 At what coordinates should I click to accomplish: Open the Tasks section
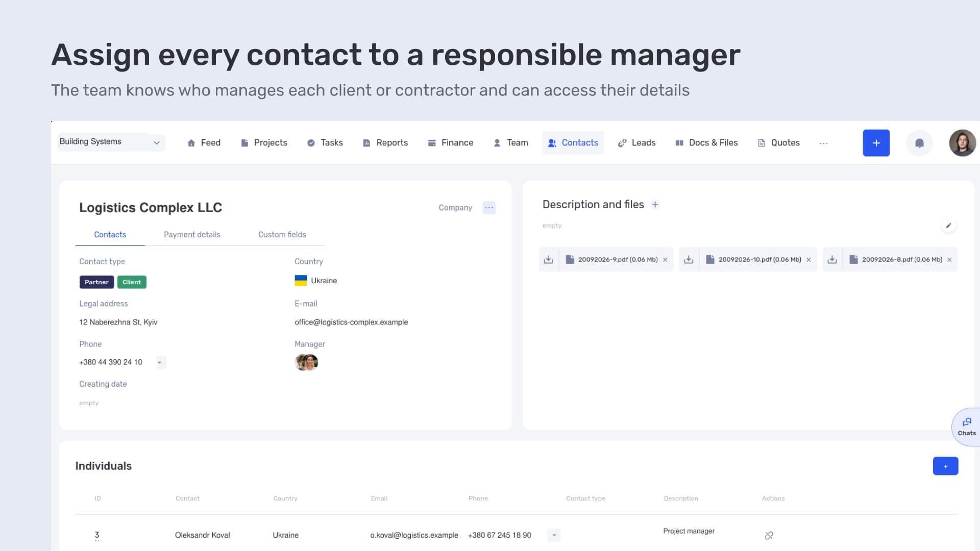[325, 143]
